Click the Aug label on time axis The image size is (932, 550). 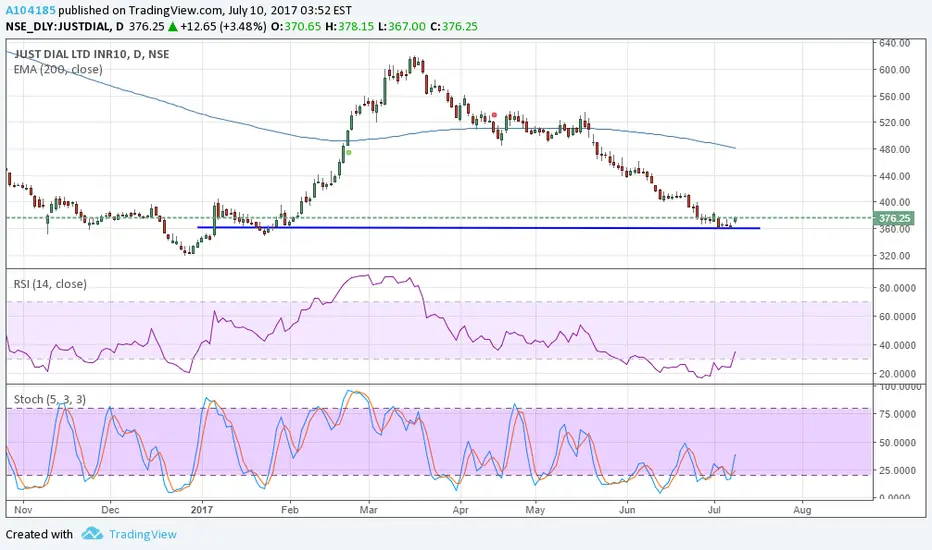[802, 510]
